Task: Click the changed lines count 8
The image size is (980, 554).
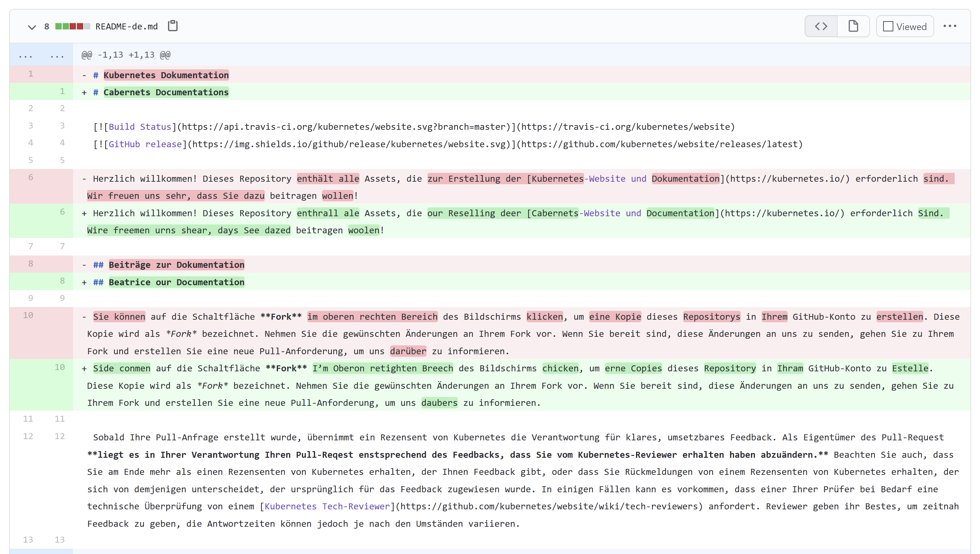Action: click(47, 27)
